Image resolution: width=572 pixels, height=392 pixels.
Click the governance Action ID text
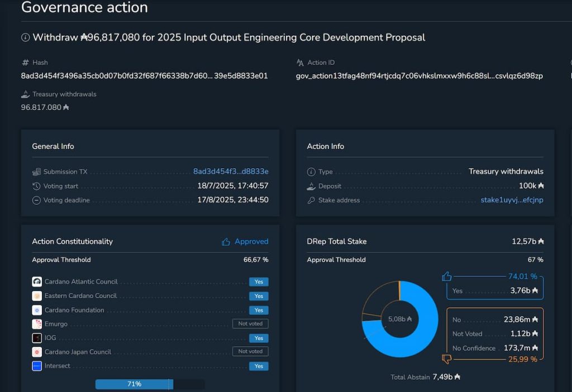419,76
